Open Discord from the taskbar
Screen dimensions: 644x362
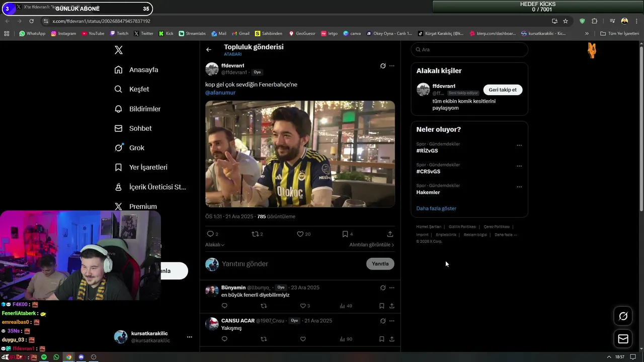point(81,357)
